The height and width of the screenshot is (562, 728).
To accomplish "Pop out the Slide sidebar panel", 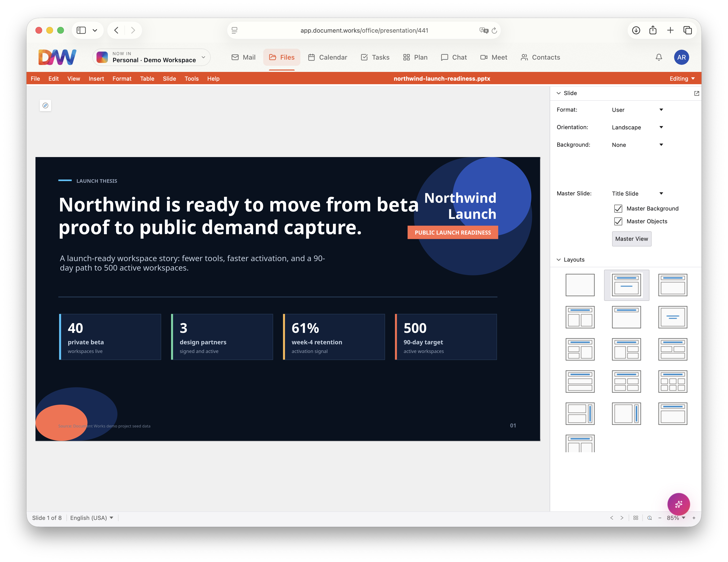I will (696, 93).
